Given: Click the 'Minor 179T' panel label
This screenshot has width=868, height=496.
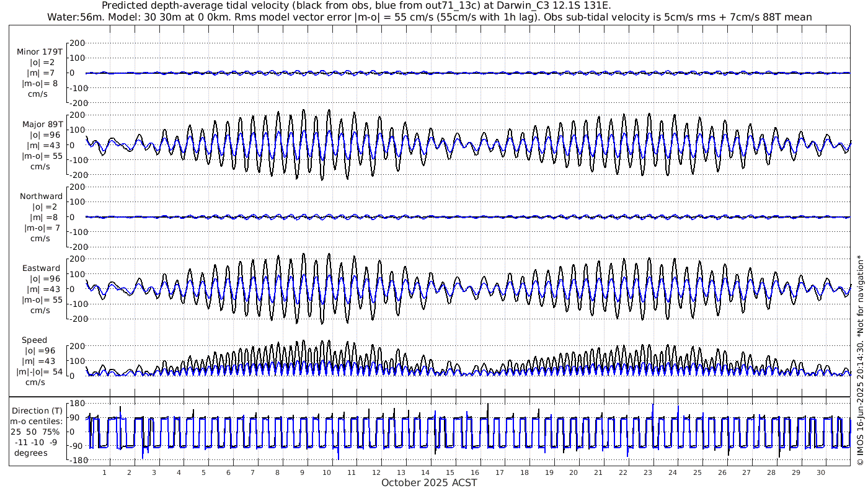Looking at the screenshot, I should 40,51.
